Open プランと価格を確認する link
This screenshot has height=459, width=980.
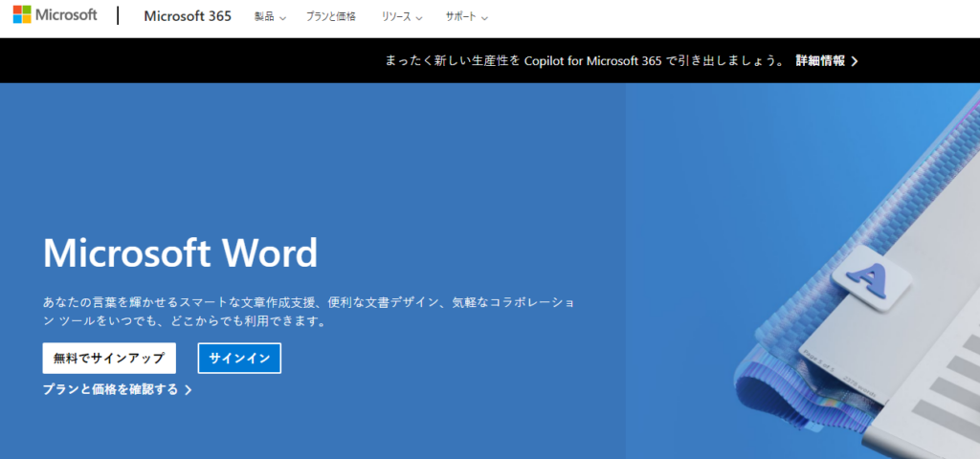117,390
